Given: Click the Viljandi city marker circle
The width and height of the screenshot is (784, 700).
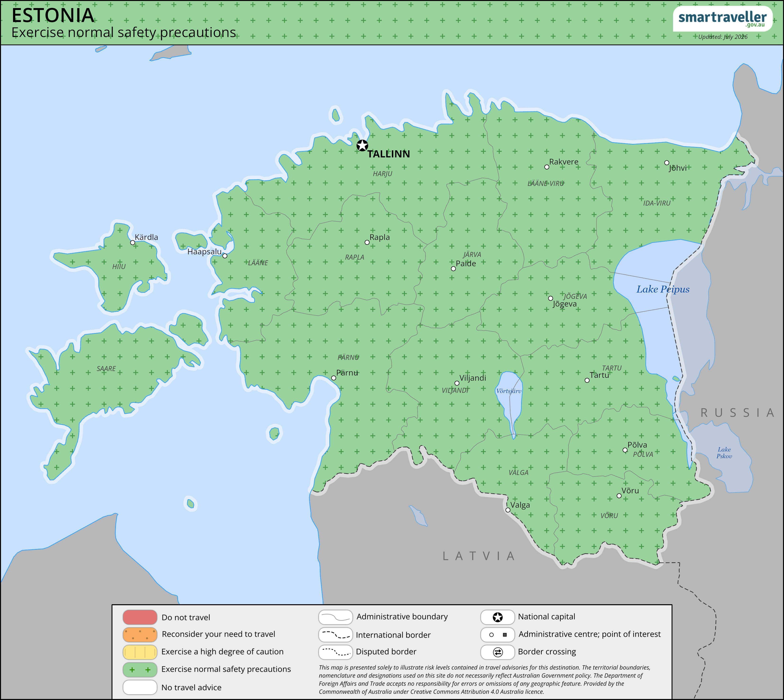Looking at the screenshot, I should point(457,383).
